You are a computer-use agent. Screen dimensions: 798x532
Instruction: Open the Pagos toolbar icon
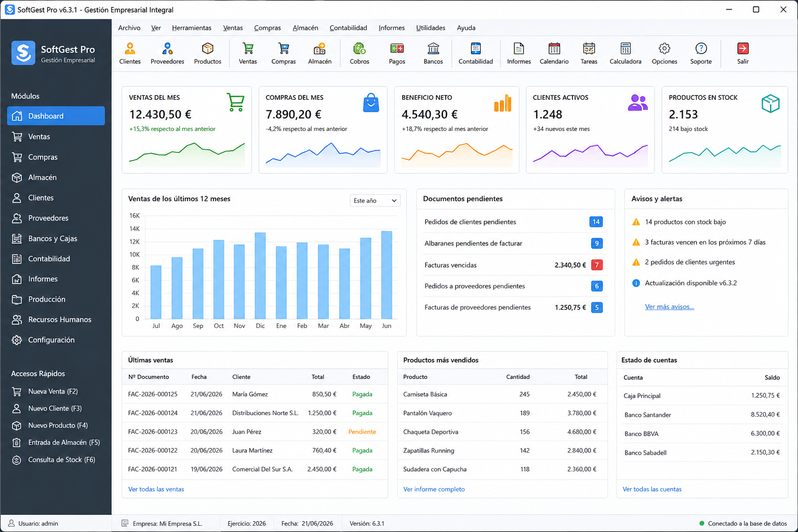[x=397, y=54]
